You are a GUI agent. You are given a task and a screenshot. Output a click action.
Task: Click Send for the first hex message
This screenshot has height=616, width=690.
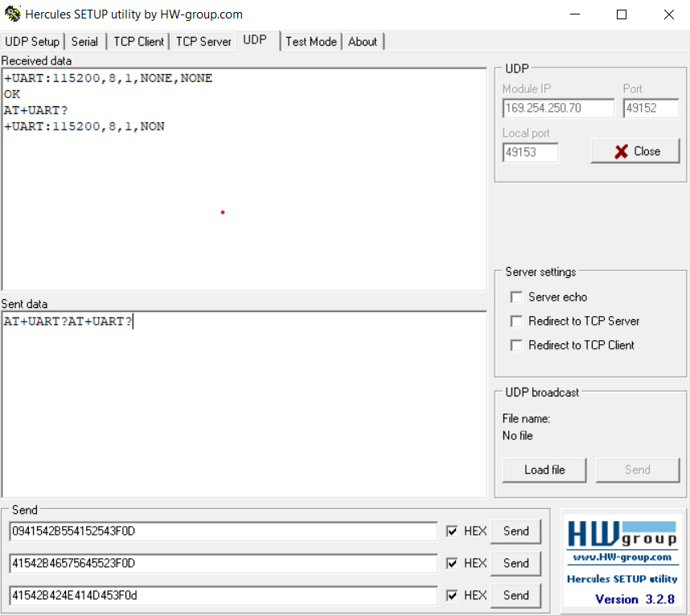coord(515,531)
